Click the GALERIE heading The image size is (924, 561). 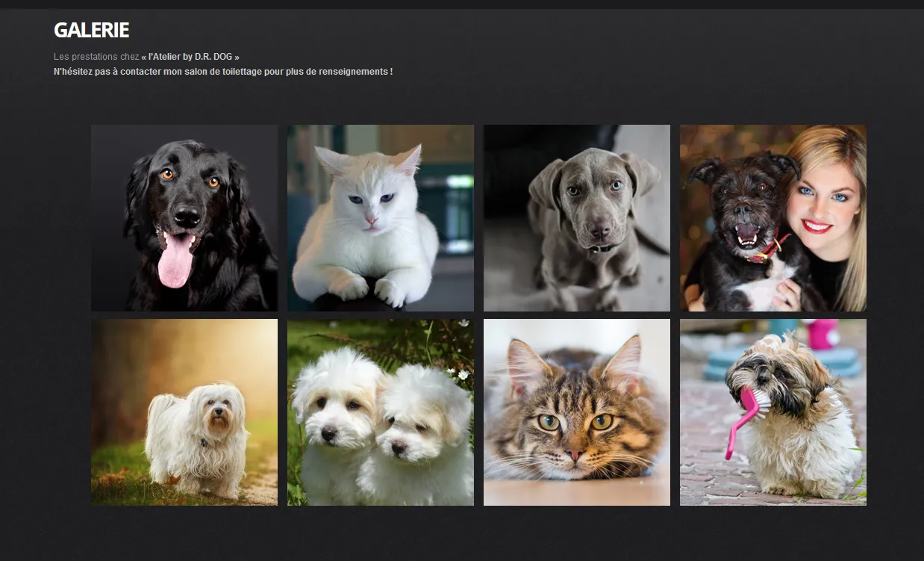91,30
